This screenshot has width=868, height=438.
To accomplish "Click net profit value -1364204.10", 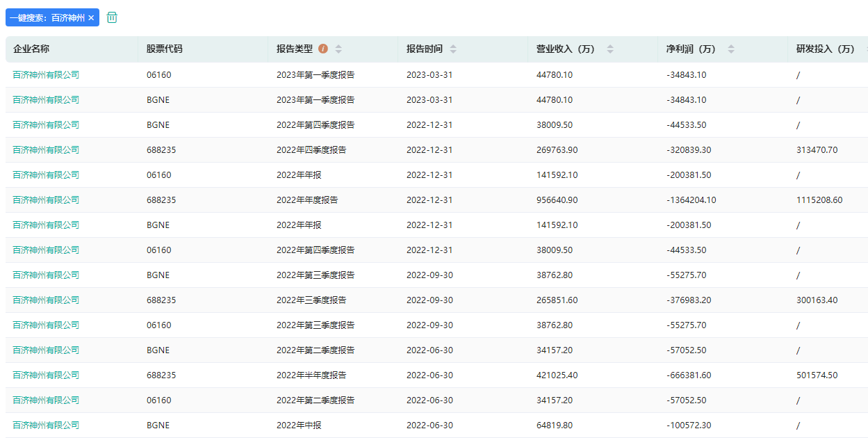I will click(691, 200).
